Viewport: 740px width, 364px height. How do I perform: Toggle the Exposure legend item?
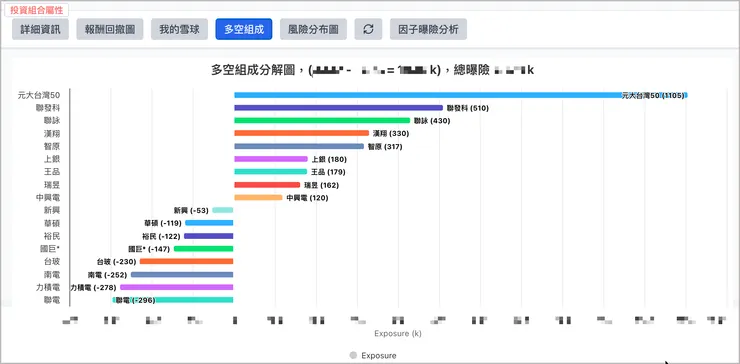[373, 356]
